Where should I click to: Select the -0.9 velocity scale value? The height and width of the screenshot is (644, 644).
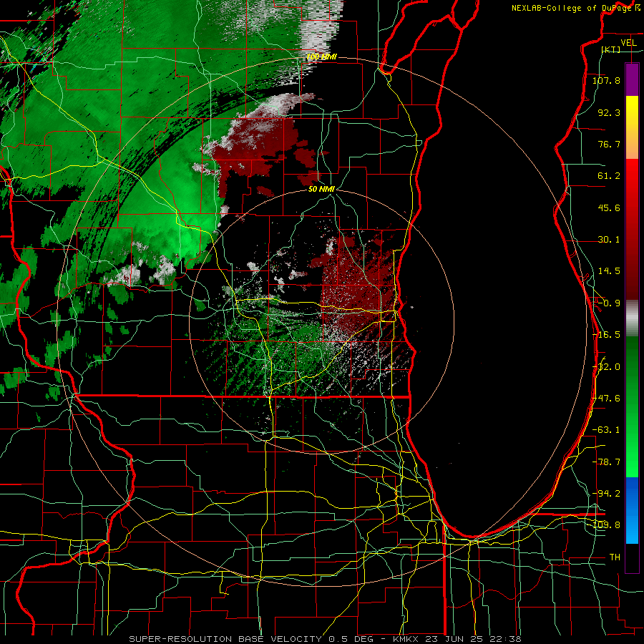[609, 303]
